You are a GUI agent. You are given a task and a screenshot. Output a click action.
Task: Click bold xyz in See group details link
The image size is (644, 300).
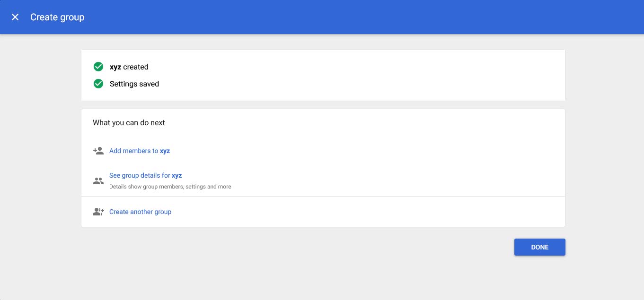coord(176,175)
